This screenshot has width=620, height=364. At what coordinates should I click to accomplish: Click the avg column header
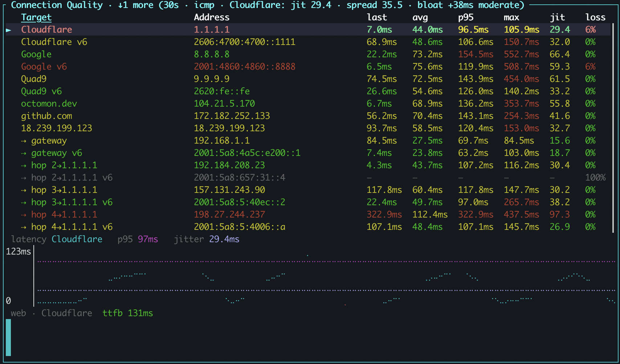[420, 17]
